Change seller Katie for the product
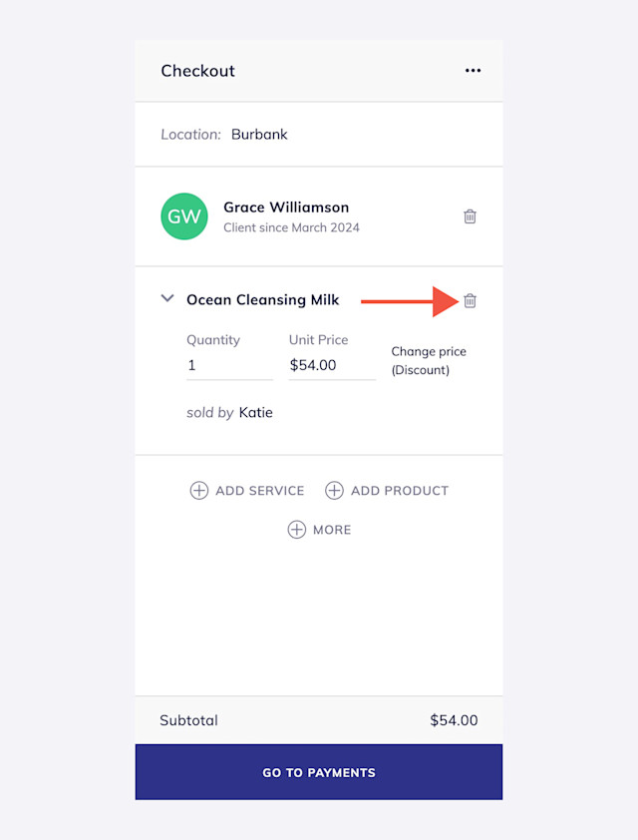The width and height of the screenshot is (638, 840). click(256, 412)
